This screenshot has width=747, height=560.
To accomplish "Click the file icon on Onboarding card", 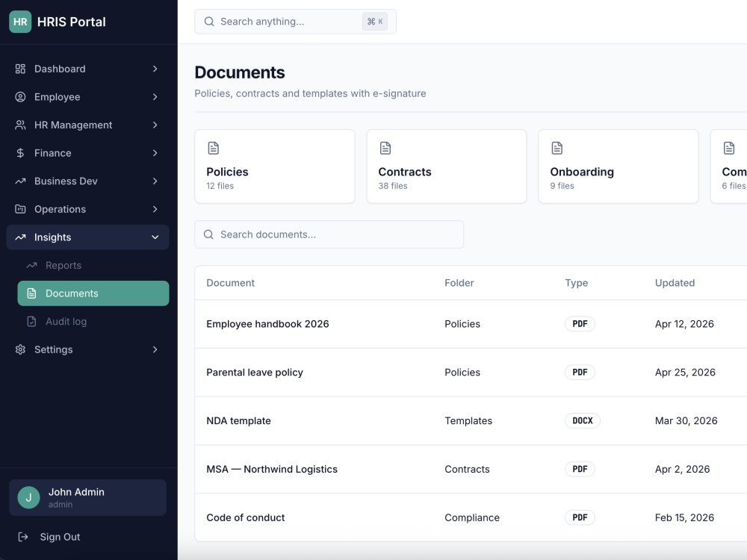I will [557, 148].
